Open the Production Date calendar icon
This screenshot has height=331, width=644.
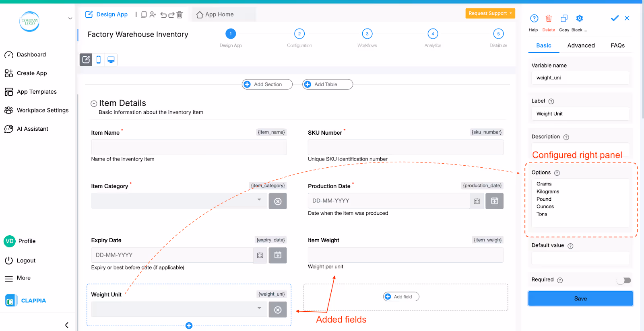click(x=477, y=201)
